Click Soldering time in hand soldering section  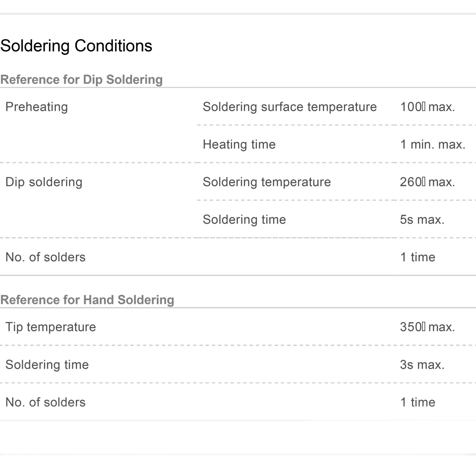click(x=47, y=365)
